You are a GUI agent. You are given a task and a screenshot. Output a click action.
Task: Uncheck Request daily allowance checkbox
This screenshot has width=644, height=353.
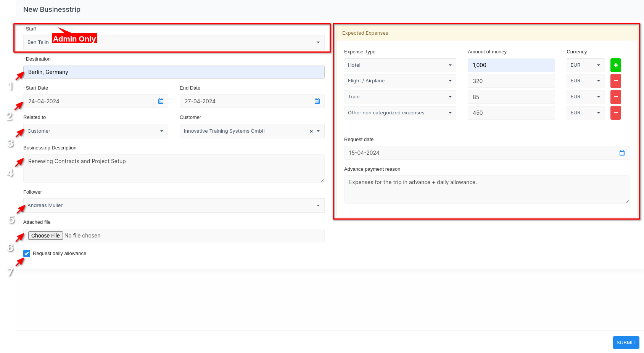click(27, 254)
